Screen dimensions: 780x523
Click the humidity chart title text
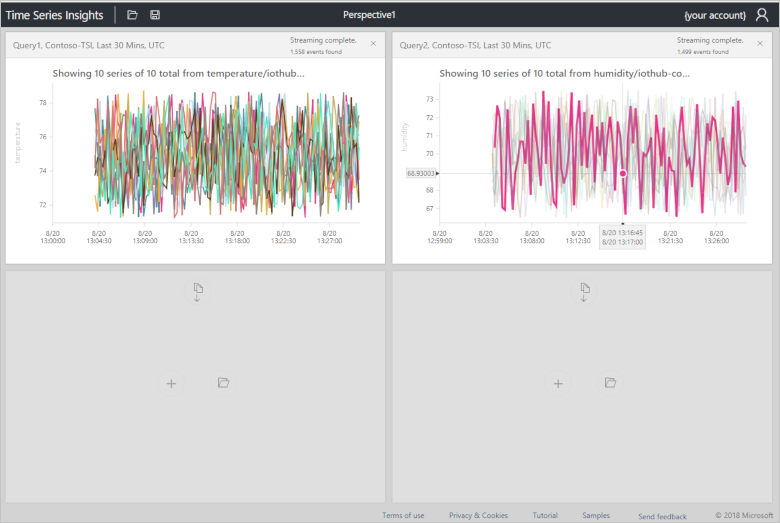pos(565,74)
